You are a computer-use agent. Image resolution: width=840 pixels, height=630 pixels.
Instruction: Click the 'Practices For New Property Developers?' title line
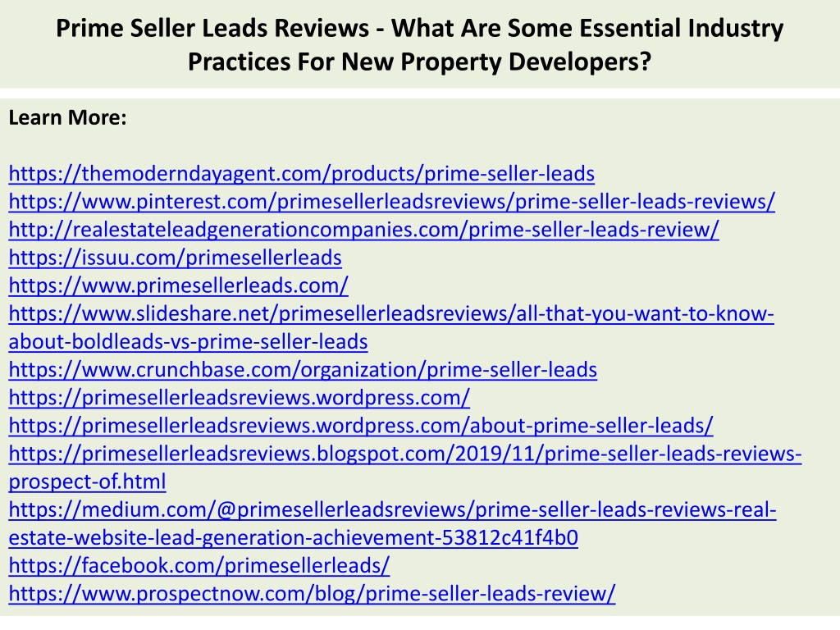(420, 62)
